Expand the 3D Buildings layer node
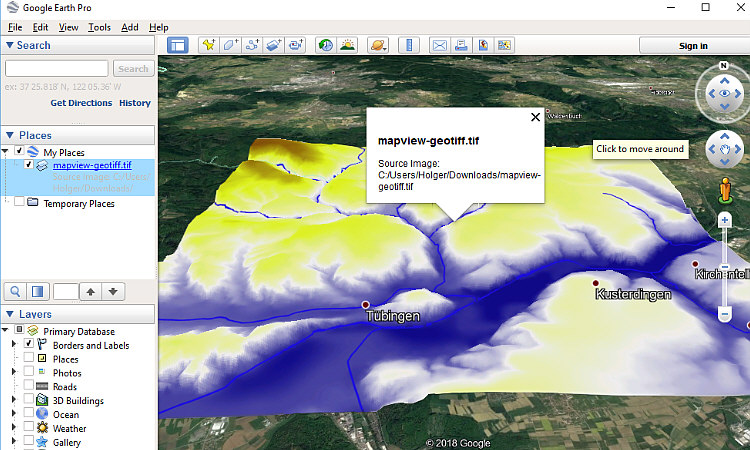 (14, 399)
